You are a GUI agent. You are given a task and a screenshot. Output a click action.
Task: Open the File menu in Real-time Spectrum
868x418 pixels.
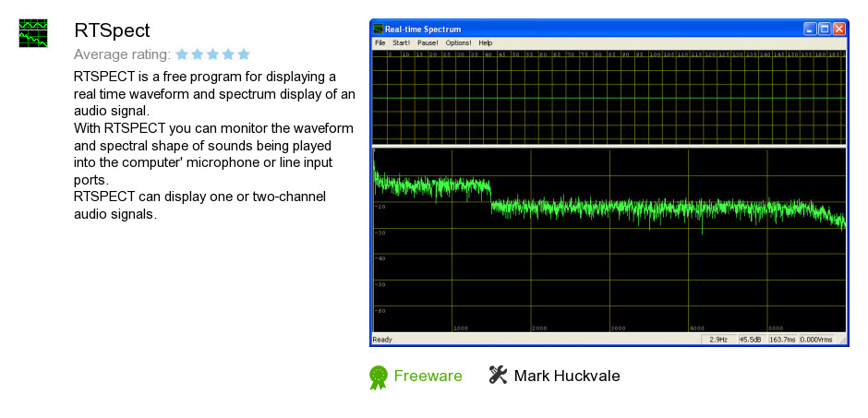pyautogui.click(x=380, y=42)
